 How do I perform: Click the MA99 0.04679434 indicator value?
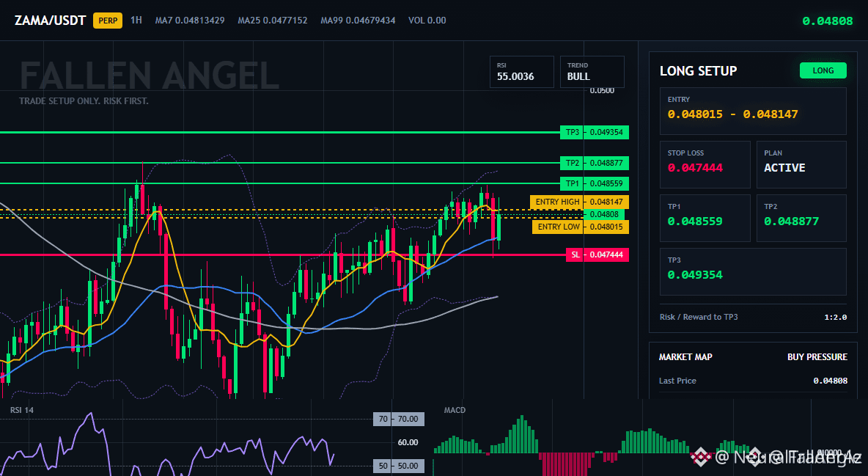358,21
